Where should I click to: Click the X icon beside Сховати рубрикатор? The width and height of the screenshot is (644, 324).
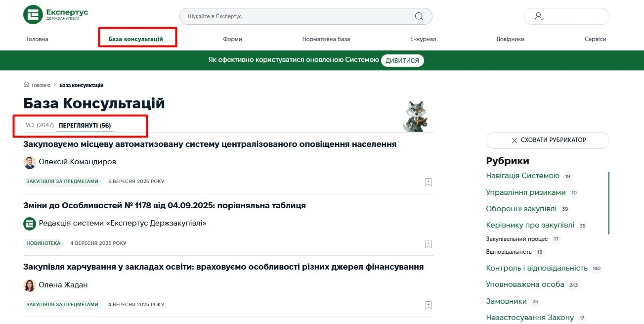tap(515, 140)
